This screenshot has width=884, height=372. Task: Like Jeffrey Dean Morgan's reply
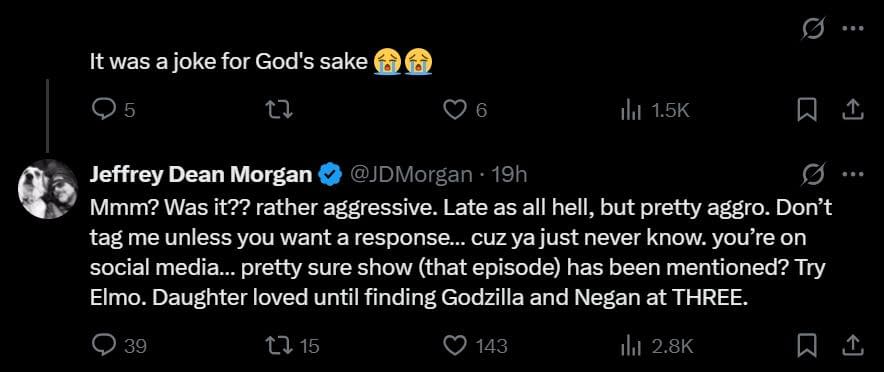pos(476,346)
